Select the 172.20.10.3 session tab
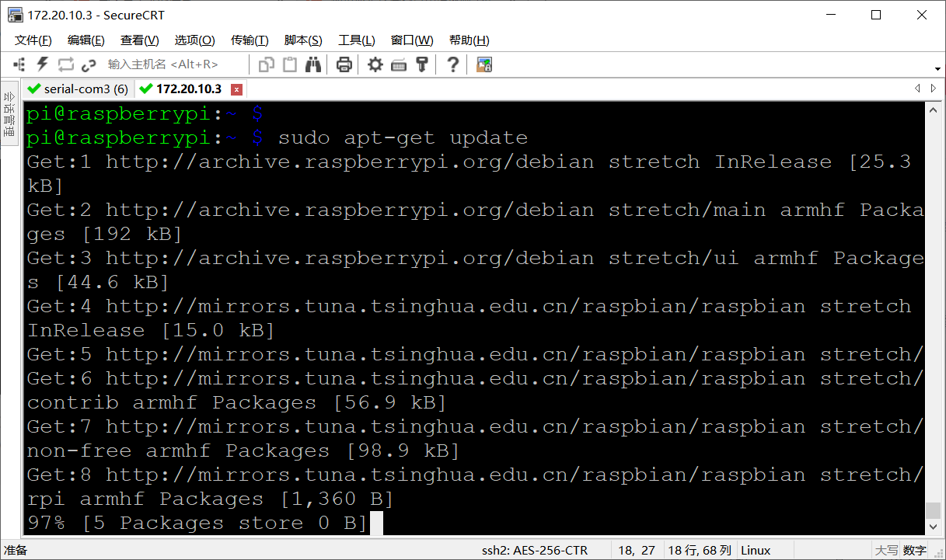 pyautogui.click(x=188, y=89)
